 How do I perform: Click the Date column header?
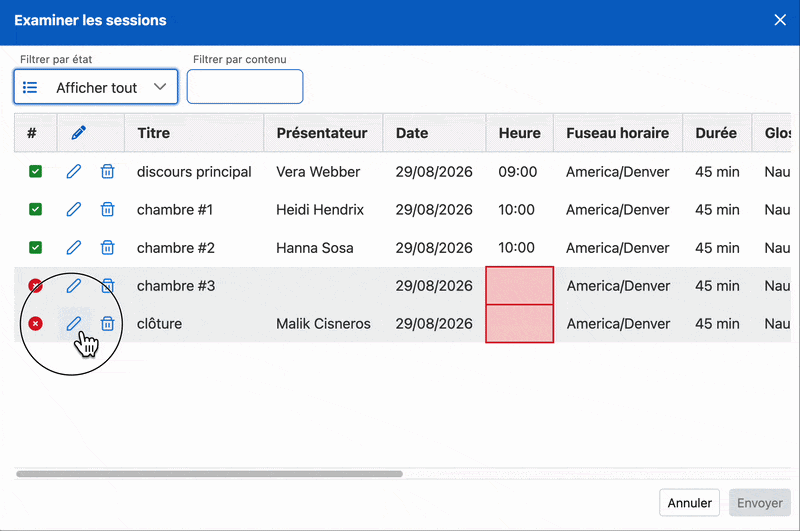coord(434,133)
